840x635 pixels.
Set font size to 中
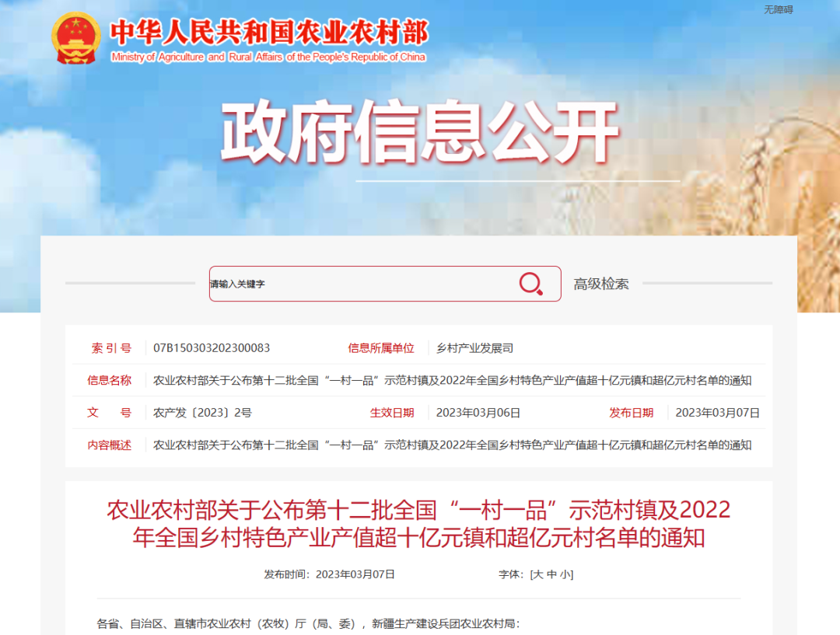pyautogui.click(x=551, y=574)
